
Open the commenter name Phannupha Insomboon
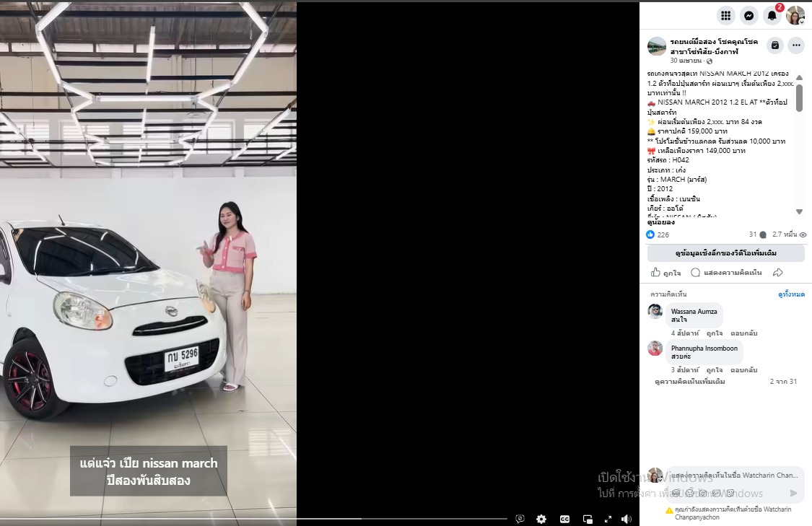pyautogui.click(x=704, y=348)
